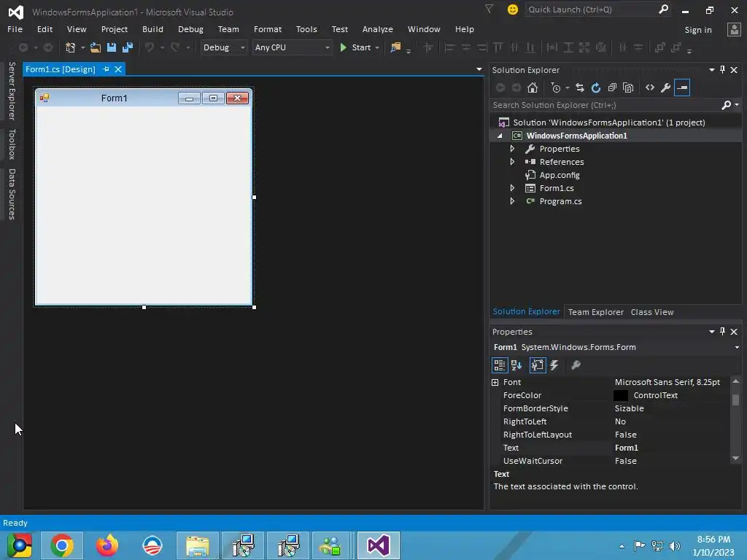Click the FormBorderStyle value Sizable
747x560 pixels.
coord(629,408)
